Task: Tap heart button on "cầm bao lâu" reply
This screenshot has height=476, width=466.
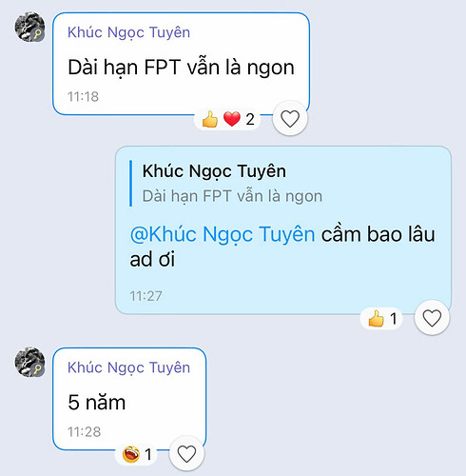Action: click(432, 318)
